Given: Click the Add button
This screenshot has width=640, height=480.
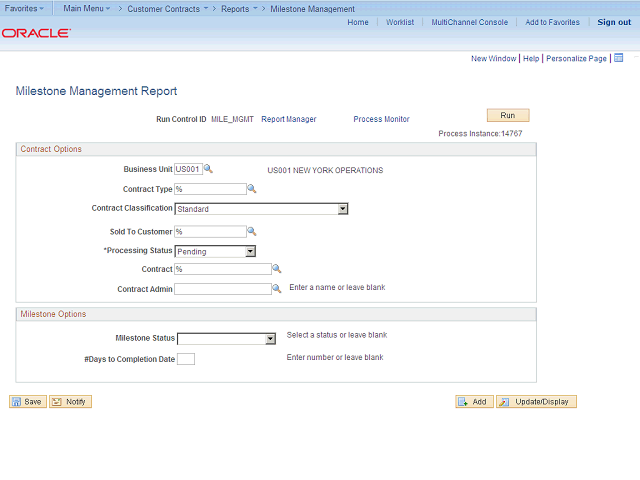Looking at the screenshot, I should tap(474, 402).
